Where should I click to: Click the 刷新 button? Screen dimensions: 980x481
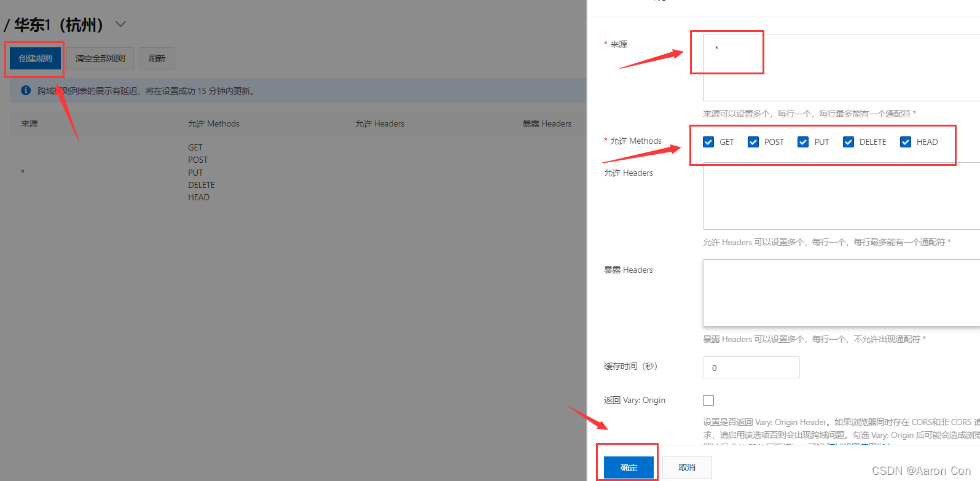point(157,58)
